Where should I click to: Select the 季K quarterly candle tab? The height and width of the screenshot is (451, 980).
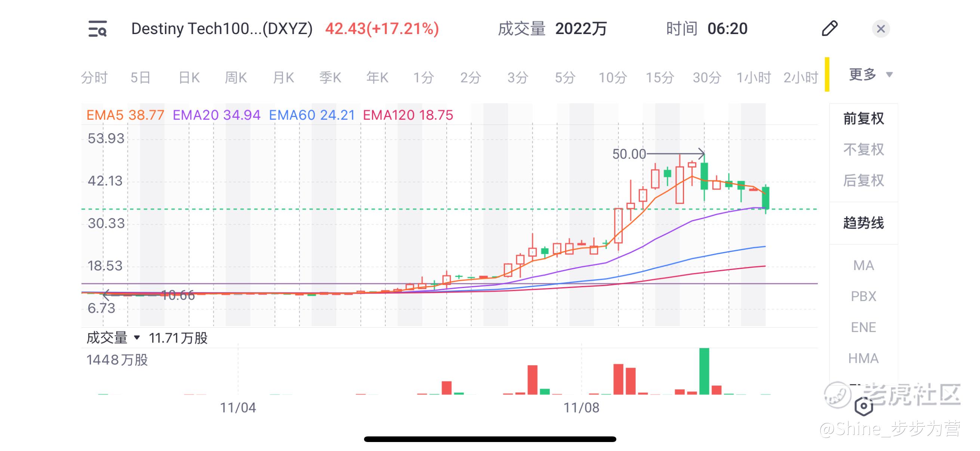tap(330, 78)
